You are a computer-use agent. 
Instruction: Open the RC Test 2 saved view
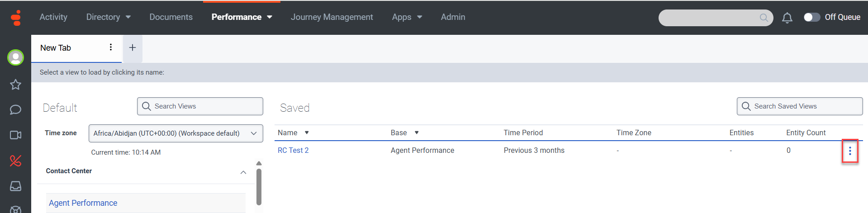[293, 150]
